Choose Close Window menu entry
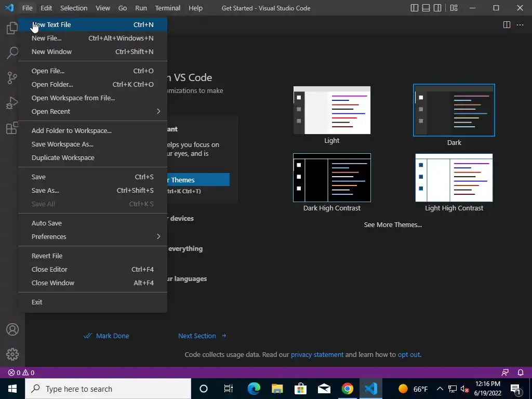This screenshot has width=532, height=399. point(92,283)
